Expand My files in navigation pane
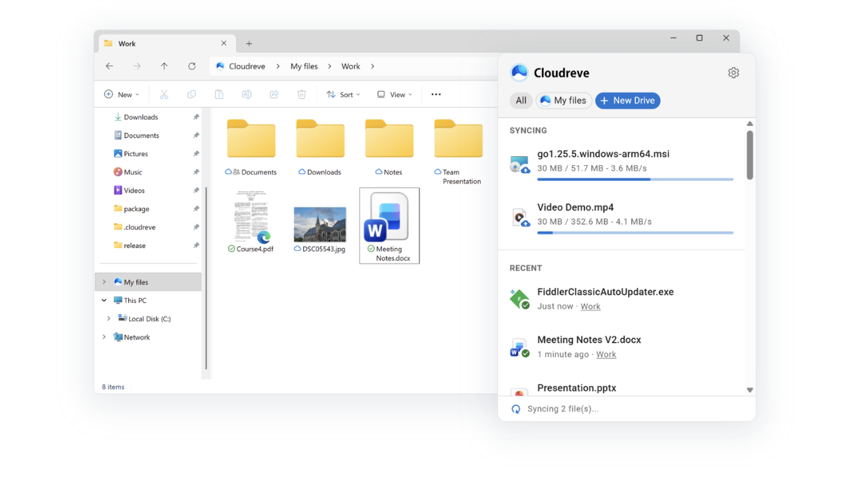 (104, 282)
